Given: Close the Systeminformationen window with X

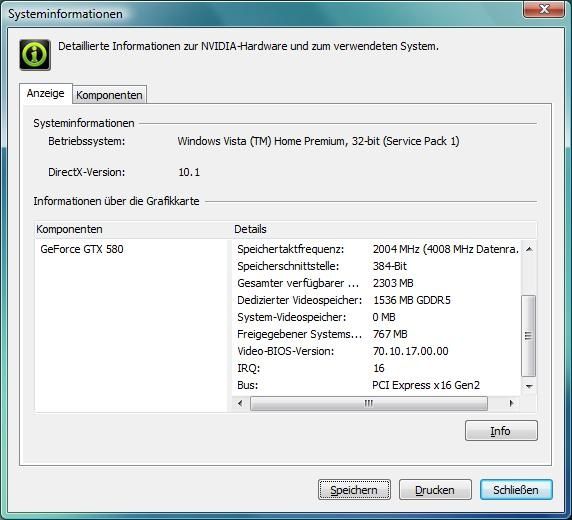Looking at the screenshot, I should point(544,9).
